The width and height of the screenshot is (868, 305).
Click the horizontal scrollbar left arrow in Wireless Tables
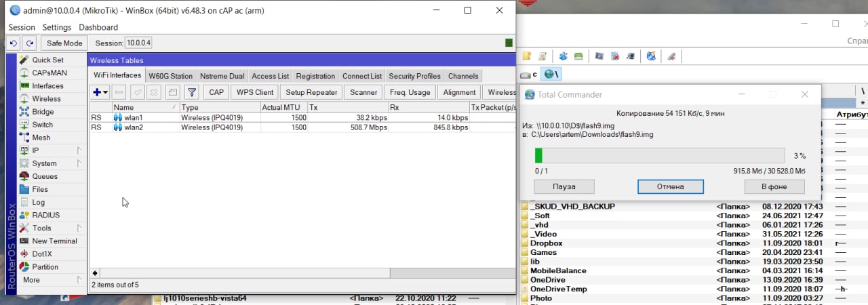pos(96,273)
